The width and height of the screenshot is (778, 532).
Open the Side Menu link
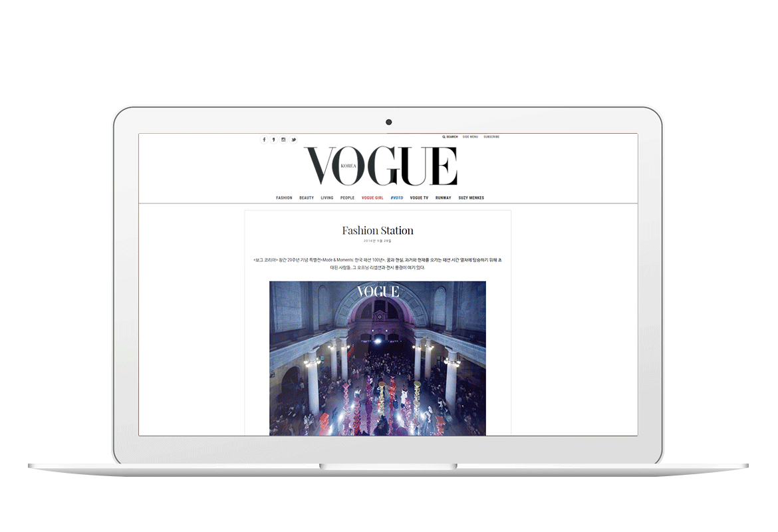(470, 137)
